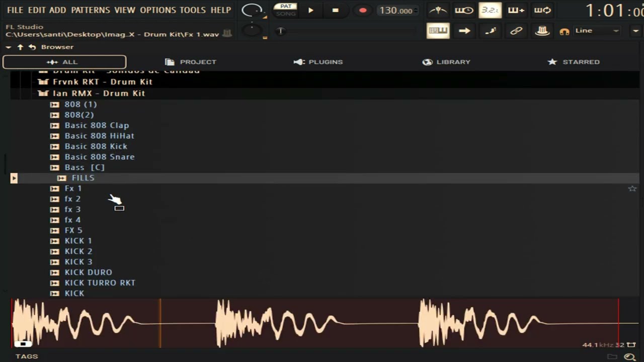Switch PAT/SONG playback mode
This screenshot has height=362, width=644.
(286, 10)
